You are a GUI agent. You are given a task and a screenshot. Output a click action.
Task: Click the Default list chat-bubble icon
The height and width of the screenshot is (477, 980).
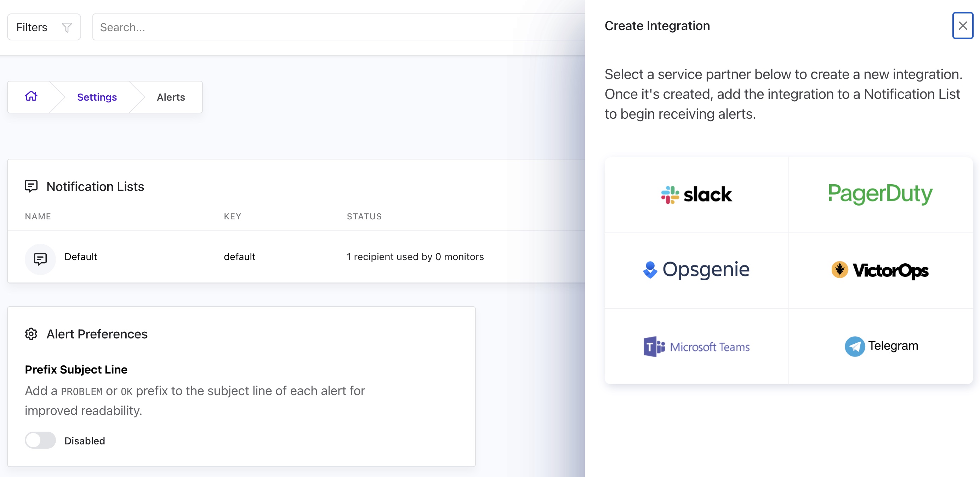point(40,259)
